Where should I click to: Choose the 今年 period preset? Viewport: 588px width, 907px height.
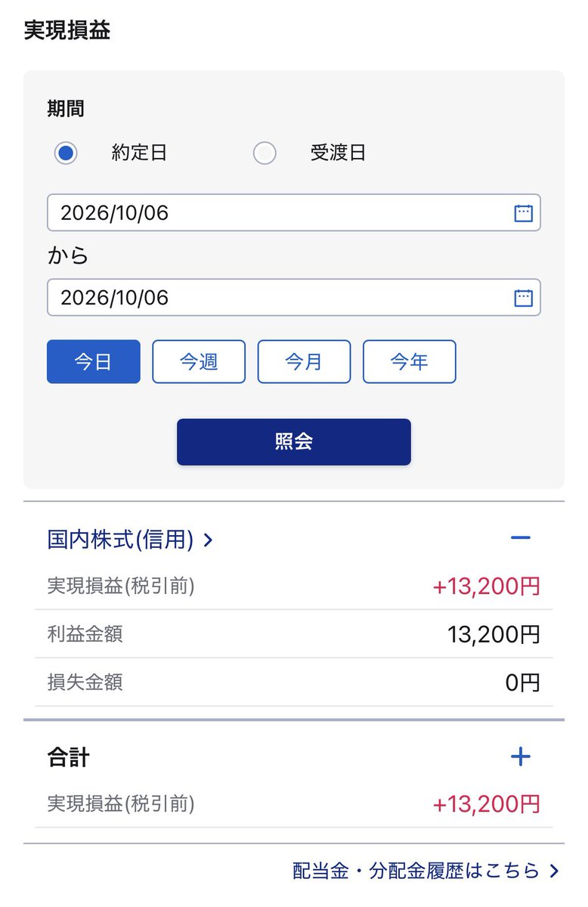410,362
